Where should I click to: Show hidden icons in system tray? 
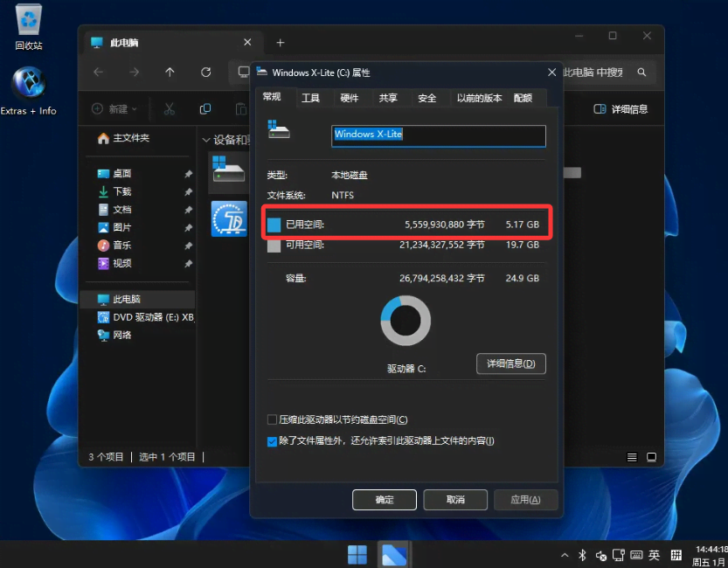pos(565,556)
